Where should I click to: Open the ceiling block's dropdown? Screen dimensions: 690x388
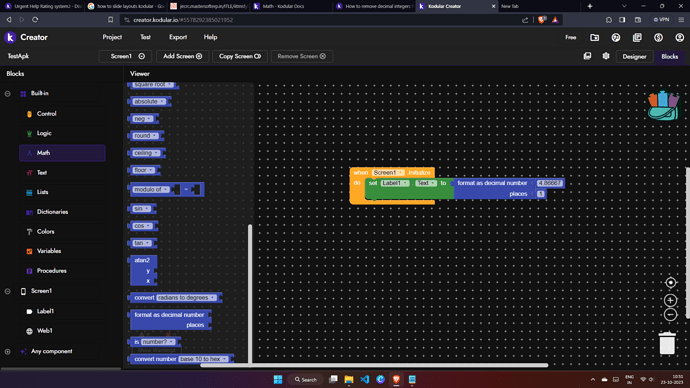(147, 153)
